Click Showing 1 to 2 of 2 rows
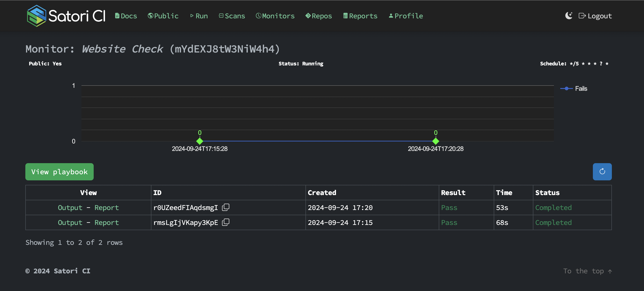Image resolution: width=644 pixels, height=291 pixels. (x=74, y=243)
